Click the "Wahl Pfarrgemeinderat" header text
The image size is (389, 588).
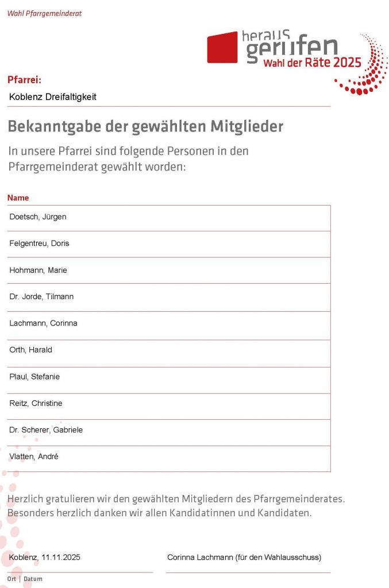(x=44, y=13)
